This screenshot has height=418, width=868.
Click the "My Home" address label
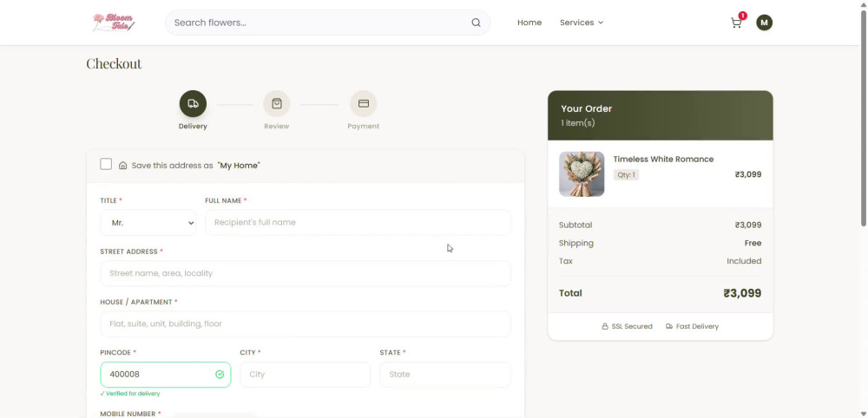[239, 166]
